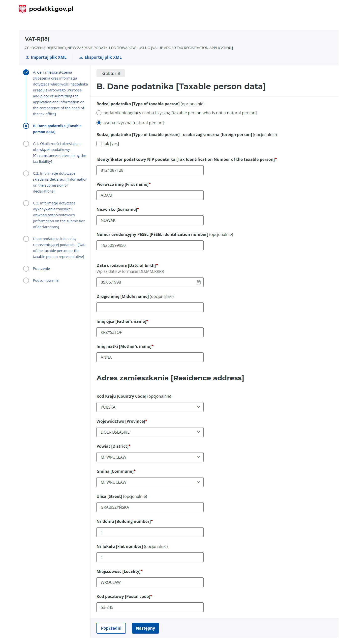
Task: Click the Następny button
Action: coord(145,628)
